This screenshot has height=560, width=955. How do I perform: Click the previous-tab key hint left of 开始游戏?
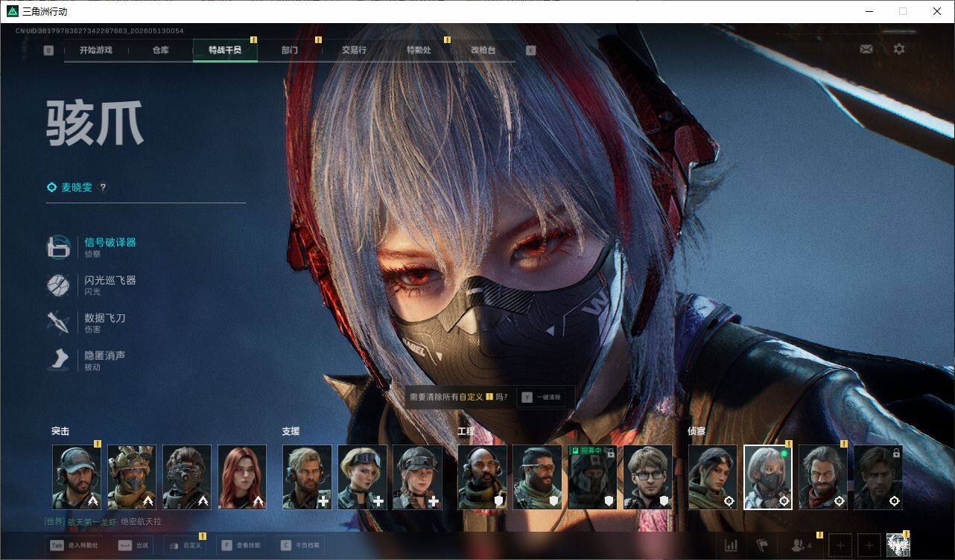[x=48, y=51]
